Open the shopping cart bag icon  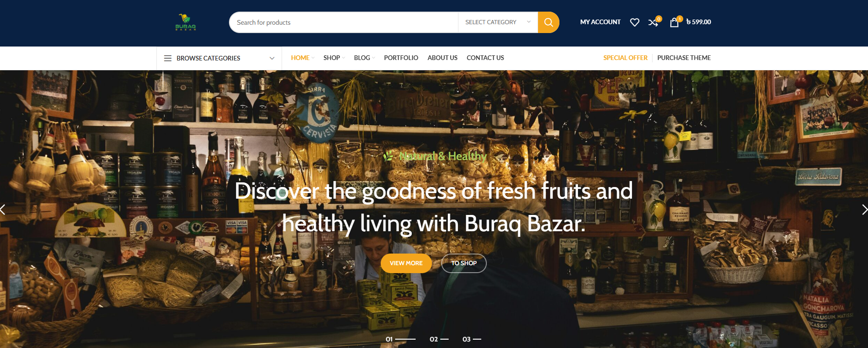tap(674, 22)
